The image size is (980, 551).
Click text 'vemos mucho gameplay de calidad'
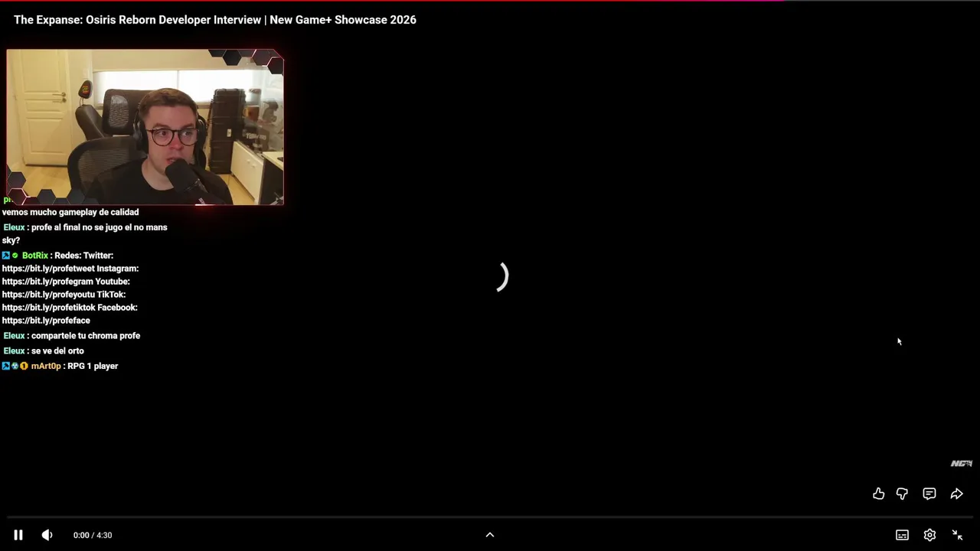pos(70,212)
